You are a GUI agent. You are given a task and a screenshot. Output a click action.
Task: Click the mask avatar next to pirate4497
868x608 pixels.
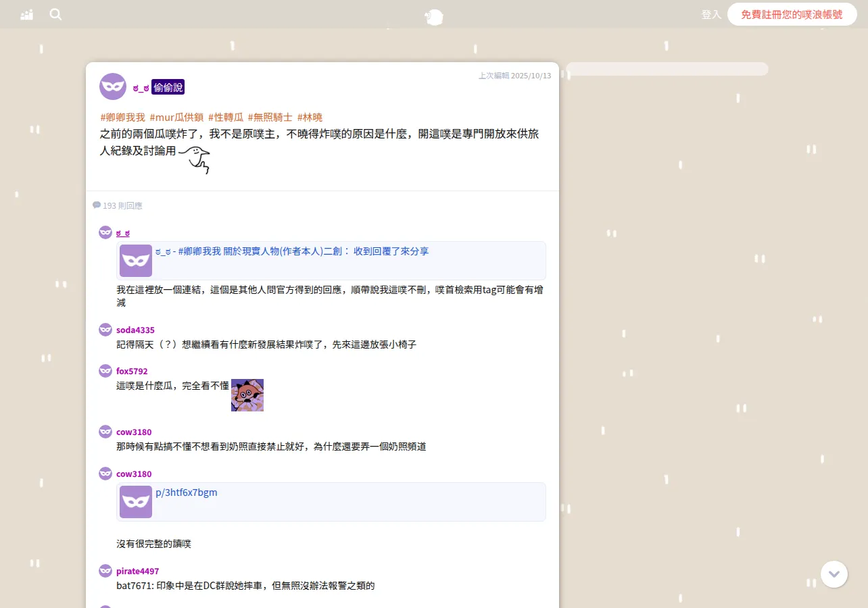click(x=105, y=571)
